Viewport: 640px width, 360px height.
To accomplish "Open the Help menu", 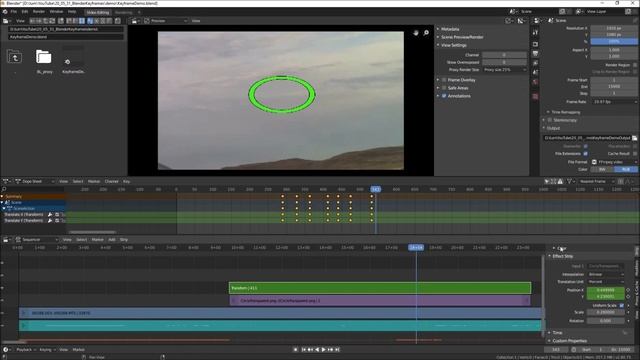I will (72, 11).
